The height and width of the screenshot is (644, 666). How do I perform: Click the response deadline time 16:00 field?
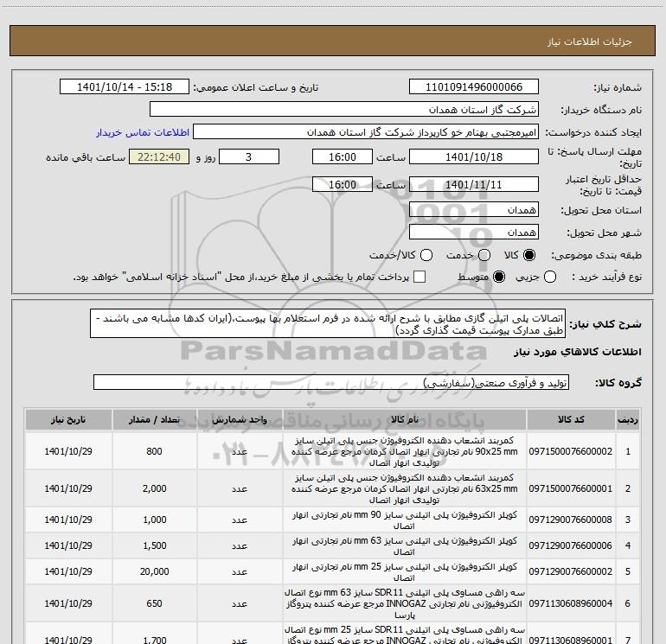(343, 156)
